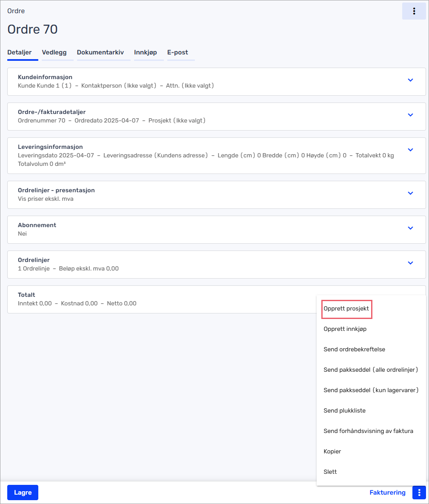Expand the Leveringsinformasjon section chevron
The image size is (429, 504).
coord(410,150)
